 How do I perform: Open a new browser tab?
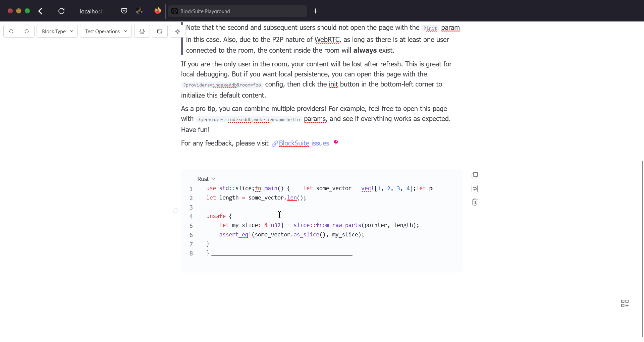[315, 11]
